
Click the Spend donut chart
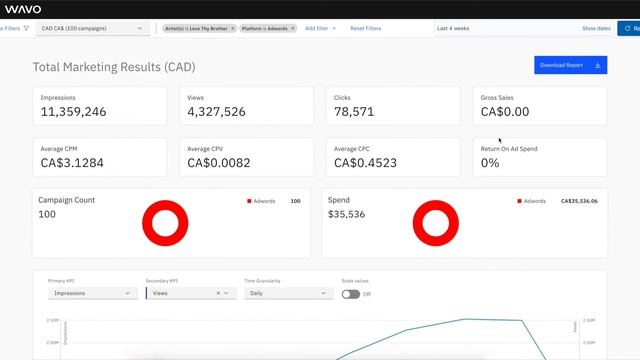[436, 223]
